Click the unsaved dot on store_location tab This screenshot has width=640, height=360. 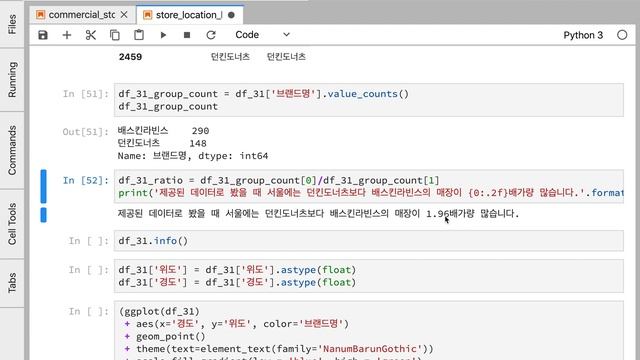click(231, 15)
